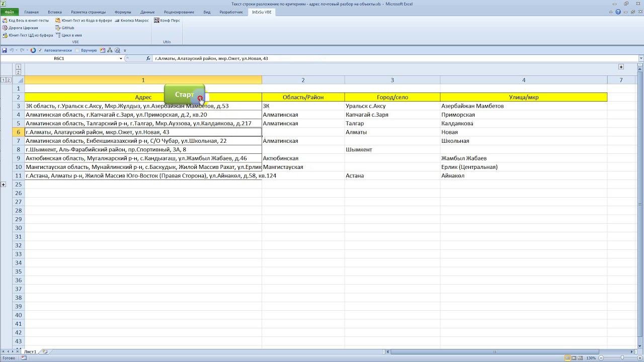644x362 pixels.
Task: Select sheet tab 'Лист1'
Action: (30, 351)
